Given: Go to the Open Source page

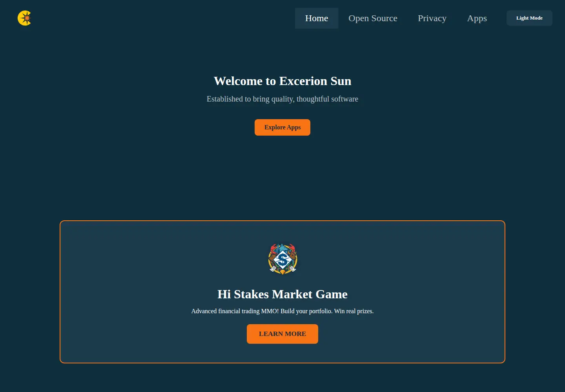Looking at the screenshot, I should click(373, 18).
